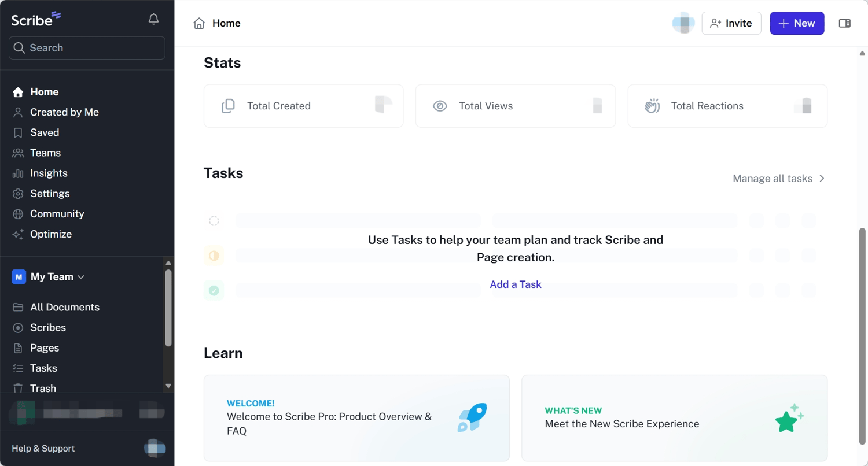Click the Search field in the sidebar
The image size is (868, 466).
tap(87, 47)
